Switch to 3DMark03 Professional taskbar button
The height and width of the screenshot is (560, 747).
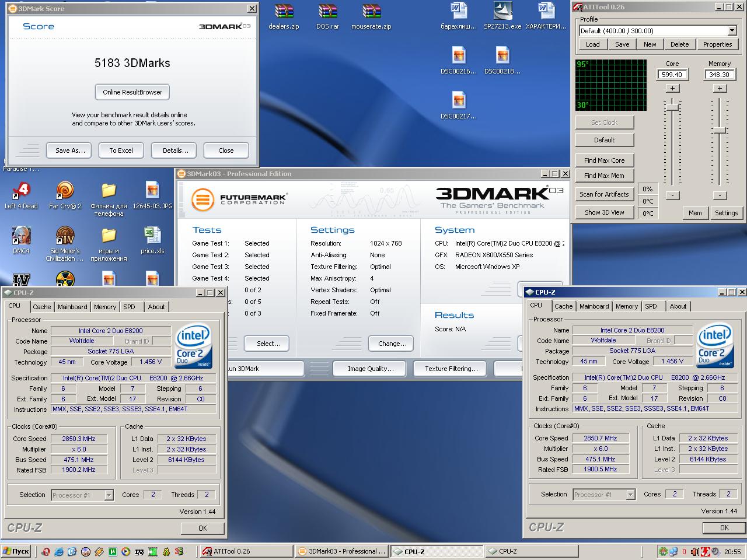[x=341, y=551]
